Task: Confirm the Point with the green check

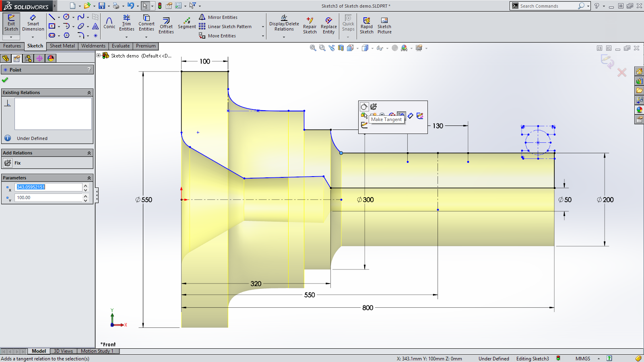Action: click(5, 80)
